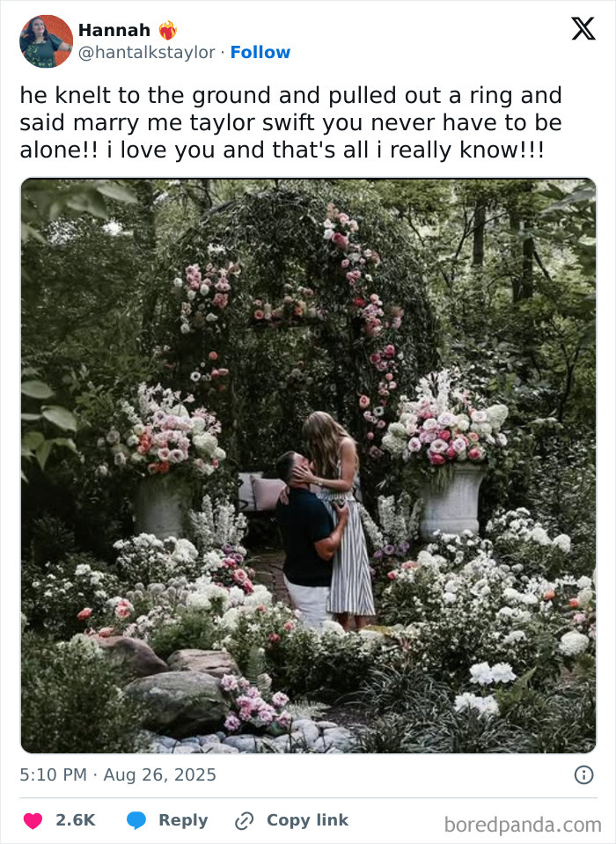Image resolution: width=616 pixels, height=844 pixels.
Task: Click the Copy link label
Action: 308,819
